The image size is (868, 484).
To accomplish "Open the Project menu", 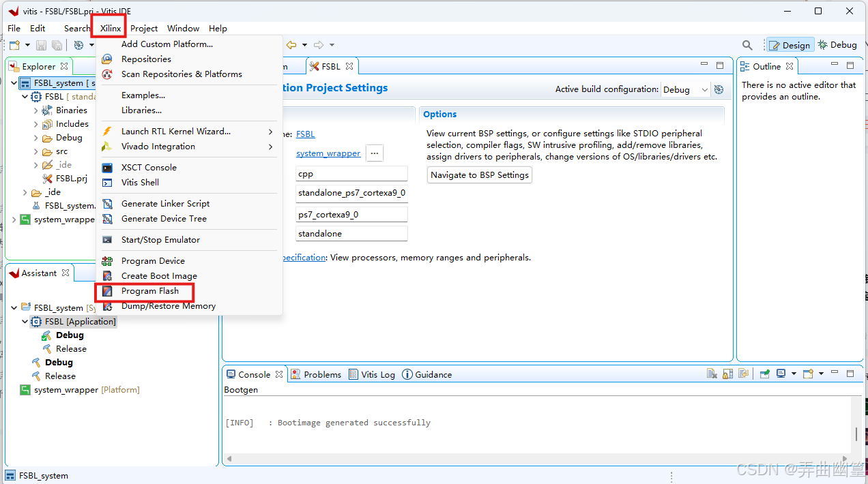I will click(144, 28).
